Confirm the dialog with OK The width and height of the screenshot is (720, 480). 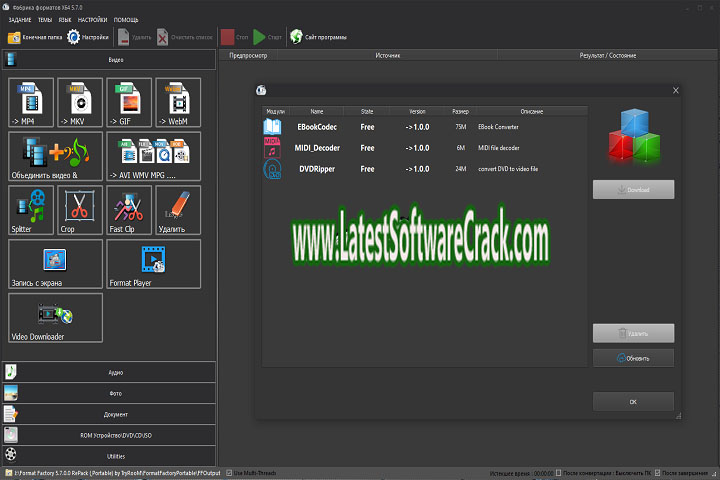[633, 401]
